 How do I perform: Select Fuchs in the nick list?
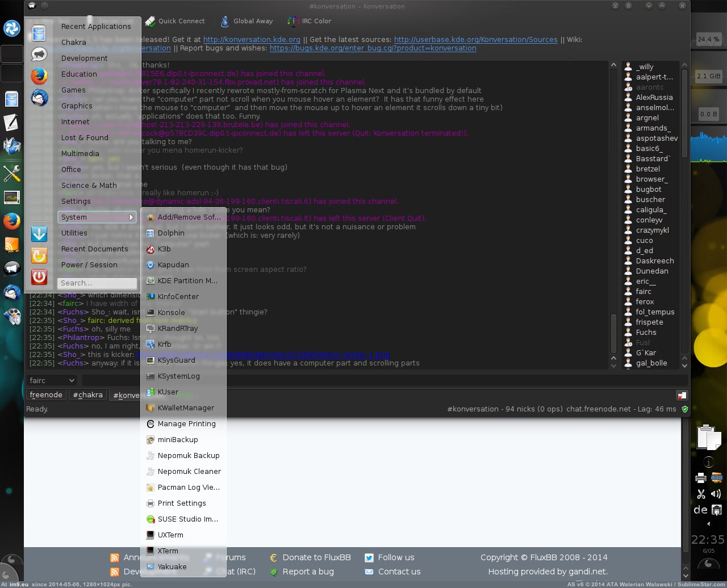click(646, 333)
